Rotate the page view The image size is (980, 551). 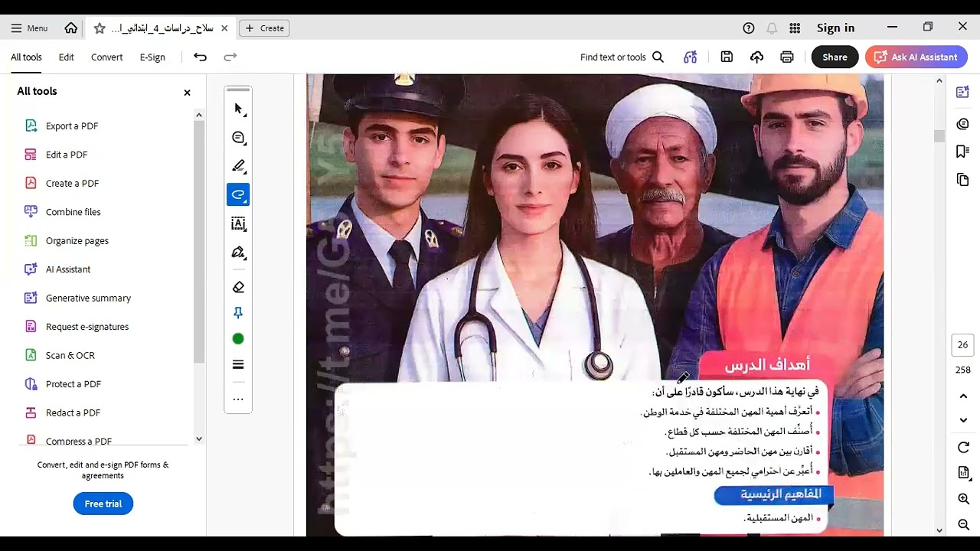[963, 448]
